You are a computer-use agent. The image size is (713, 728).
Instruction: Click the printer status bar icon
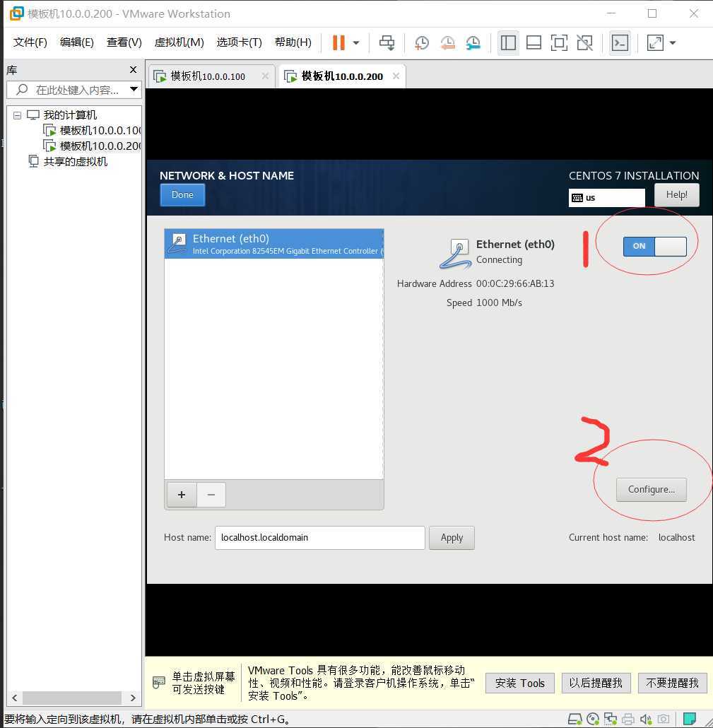pos(628,720)
